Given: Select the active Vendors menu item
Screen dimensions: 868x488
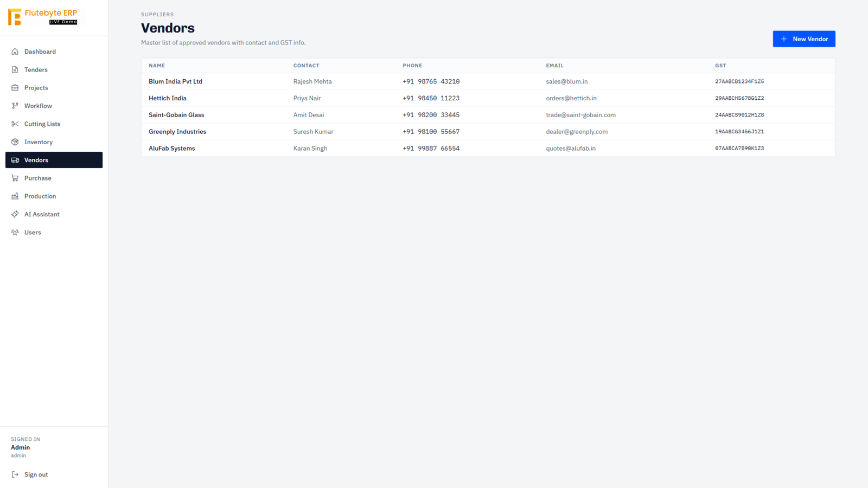Looking at the screenshot, I should pyautogui.click(x=54, y=160).
